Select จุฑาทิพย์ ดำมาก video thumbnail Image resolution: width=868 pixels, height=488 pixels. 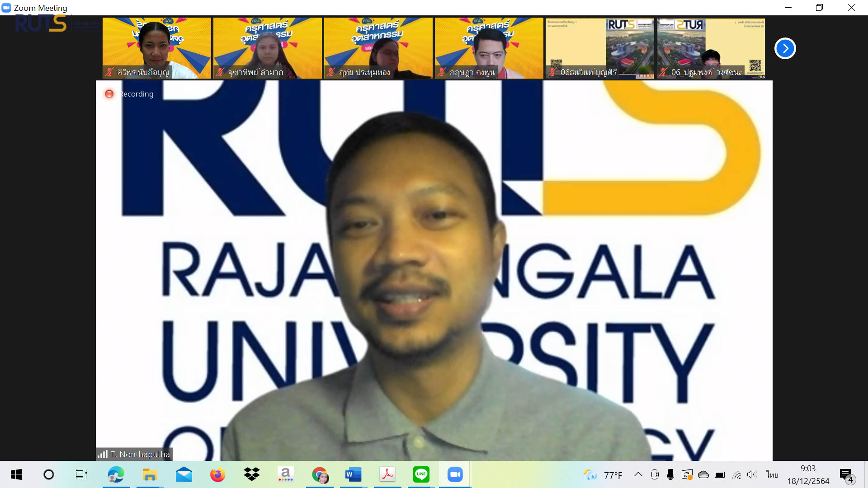(268, 48)
